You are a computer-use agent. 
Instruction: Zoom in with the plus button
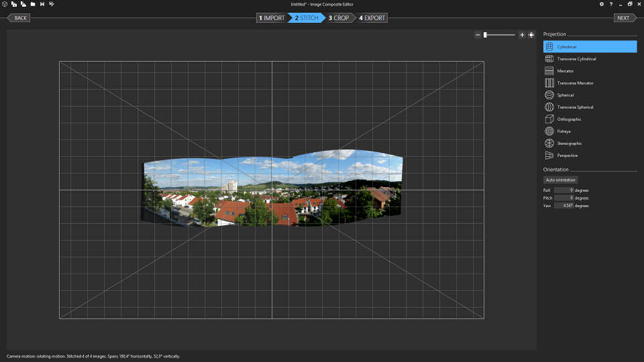click(522, 35)
